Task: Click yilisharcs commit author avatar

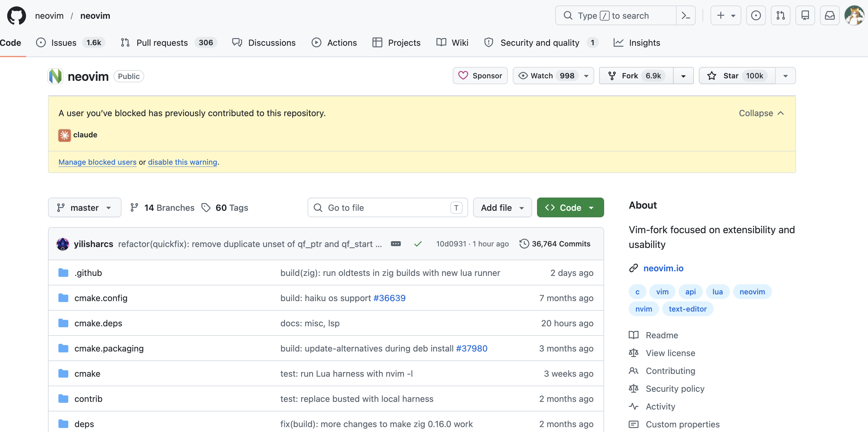Action: pyautogui.click(x=63, y=244)
